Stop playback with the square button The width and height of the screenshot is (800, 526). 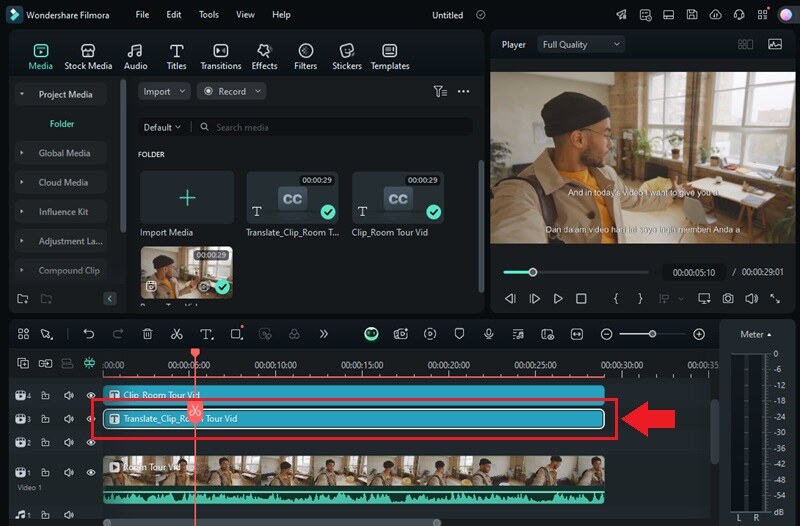click(581, 298)
